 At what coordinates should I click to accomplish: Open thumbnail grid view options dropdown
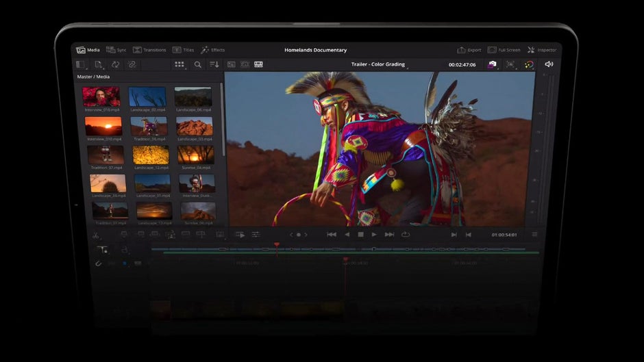click(179, 64)
